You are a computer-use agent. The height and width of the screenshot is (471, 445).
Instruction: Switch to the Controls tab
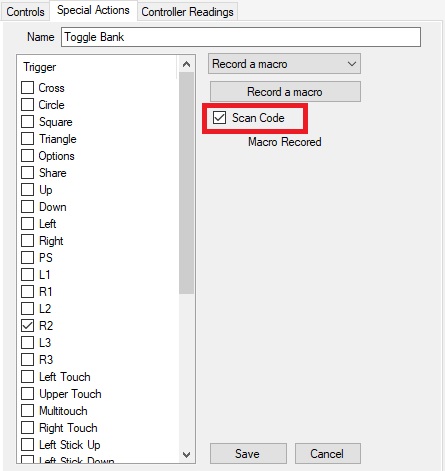click(25, 12)
